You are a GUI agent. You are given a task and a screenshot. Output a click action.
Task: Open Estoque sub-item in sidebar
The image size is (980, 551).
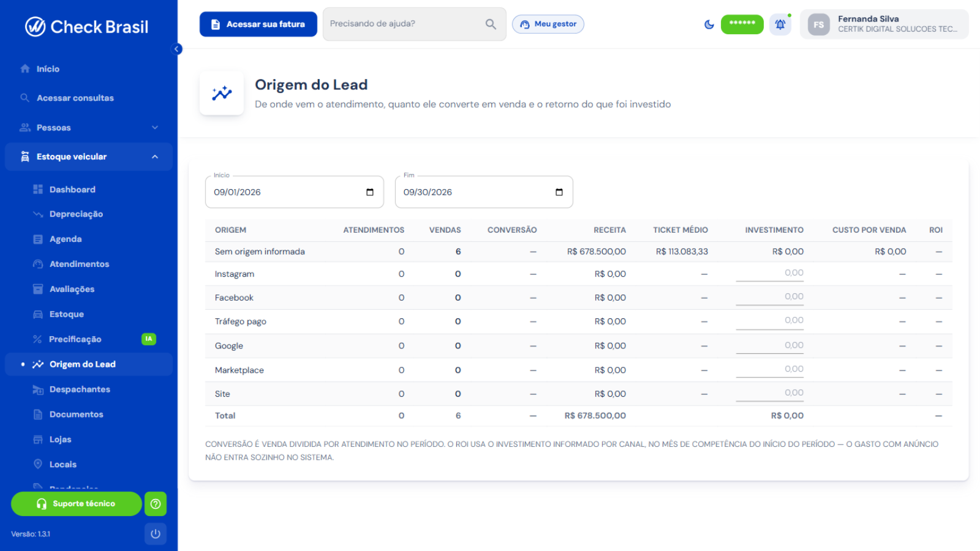[89, 315]
